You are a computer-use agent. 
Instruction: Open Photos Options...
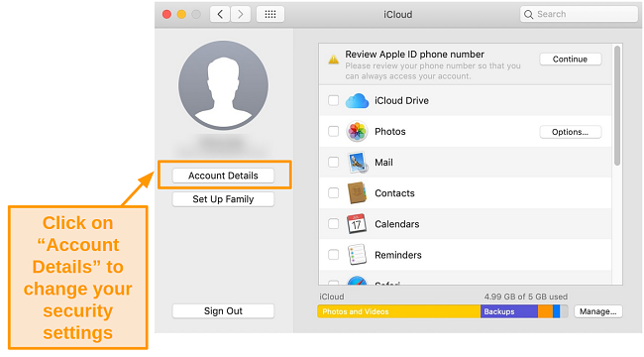coord(570,132)
